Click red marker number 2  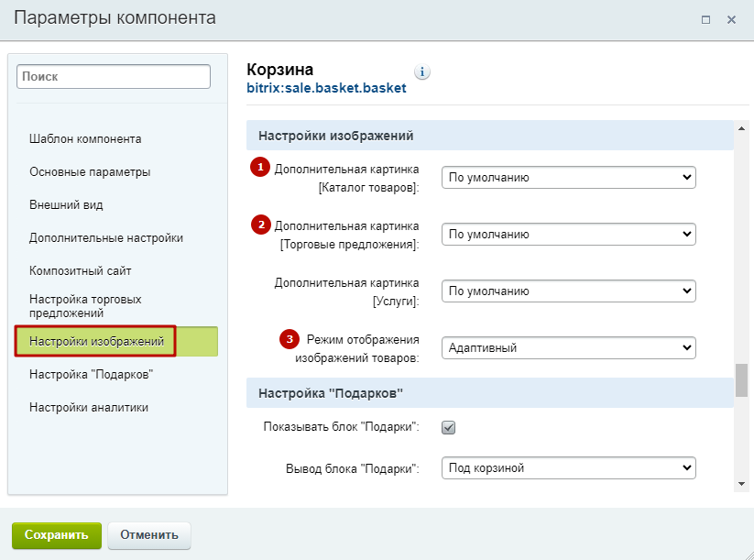tap(261, 225)
